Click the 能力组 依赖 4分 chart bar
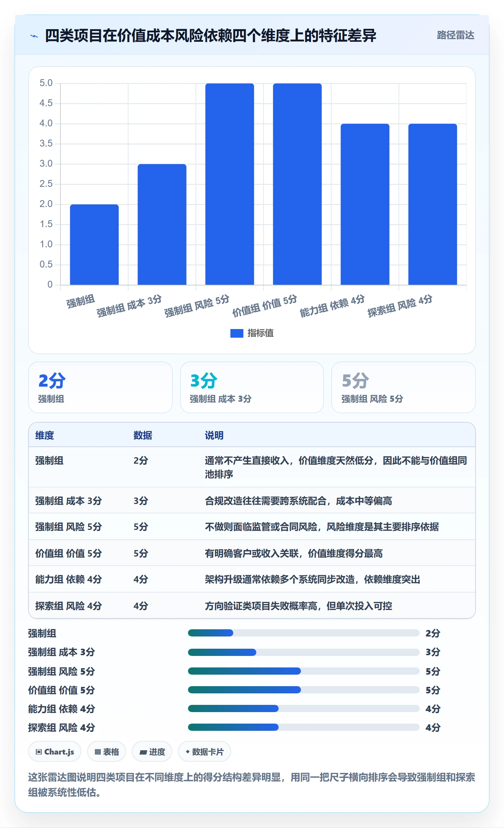This screenshot has width=504, height=828. [x=365, y=204]
